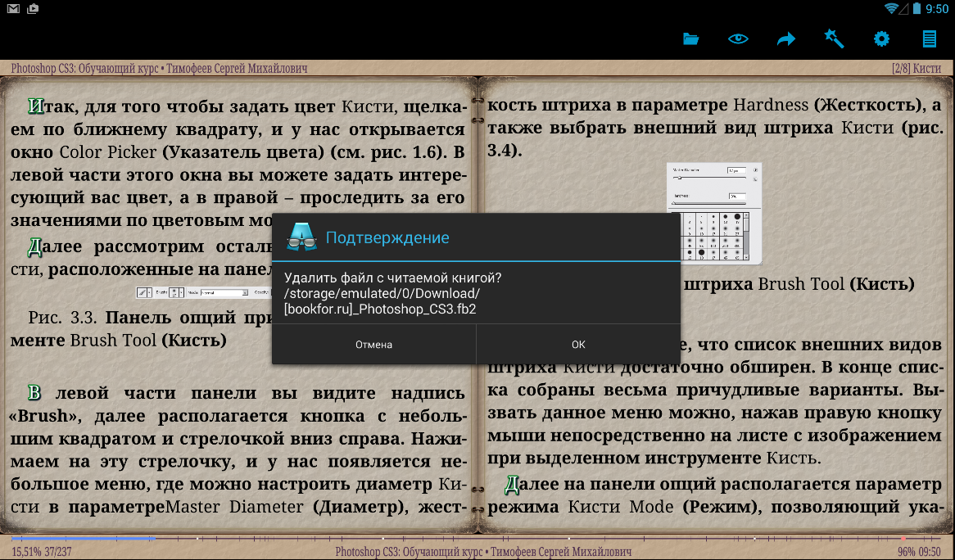Tap the "15,51% 37/237" page counter
Viewport: 955px width, 560px height.
[42, 552]
